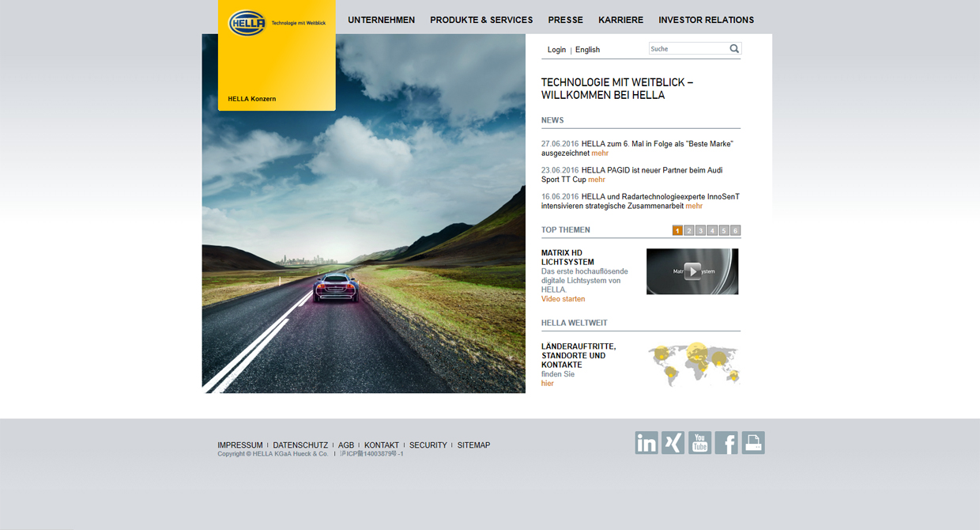Click the ICP license number link
This screenshot has width=980, height=530.
click(x=371, y=454)
